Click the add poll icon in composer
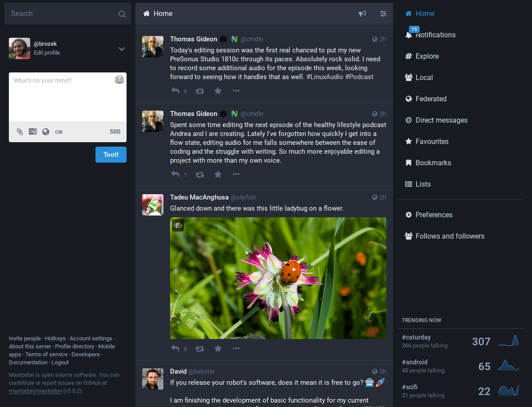The image size is (532, 407). [33, 132]
